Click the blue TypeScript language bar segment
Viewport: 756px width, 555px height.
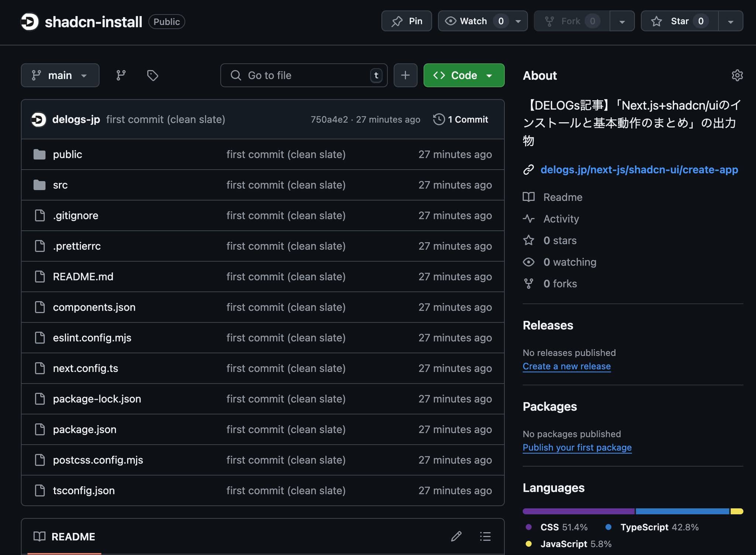683,511
